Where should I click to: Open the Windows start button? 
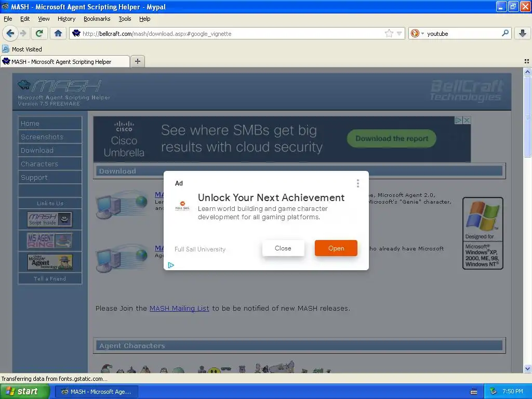pyautogui.click(x=24, y=391)
